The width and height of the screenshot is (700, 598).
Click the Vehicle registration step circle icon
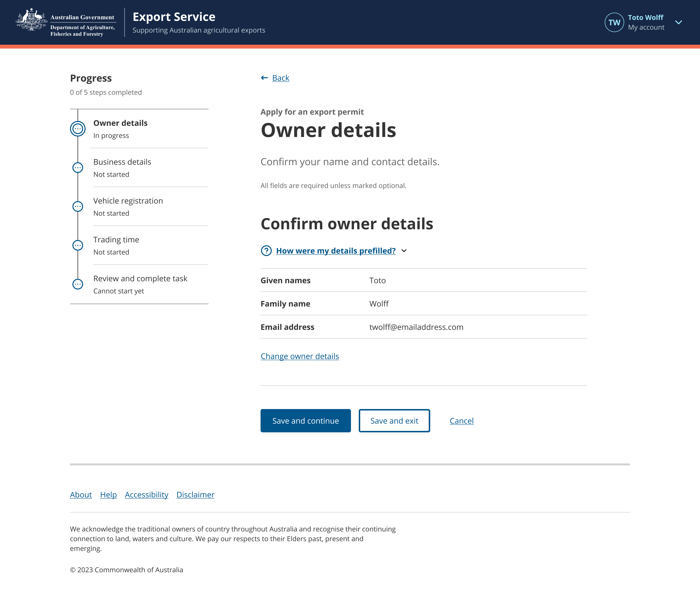pyautogui.click(x=78, y=206)
